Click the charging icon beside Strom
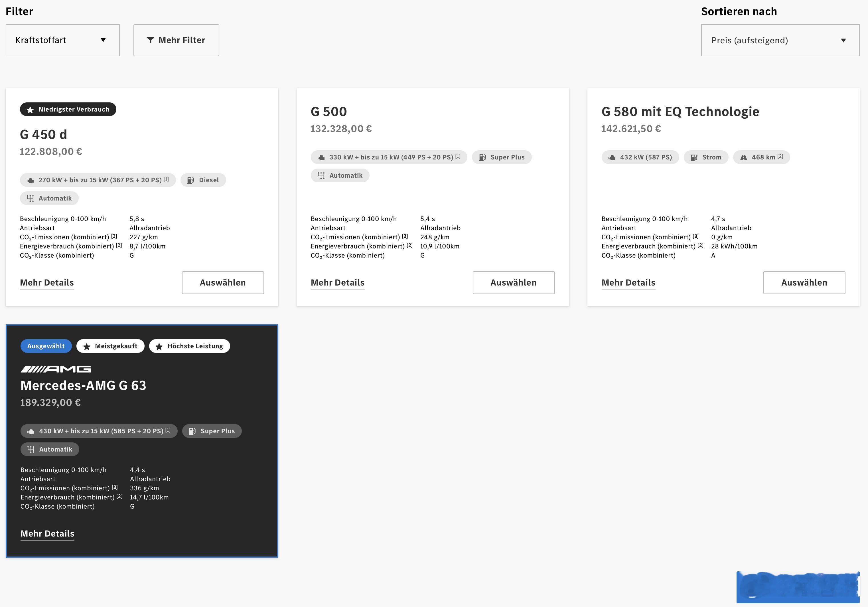 pyautogui.click(x=694, y=157)
